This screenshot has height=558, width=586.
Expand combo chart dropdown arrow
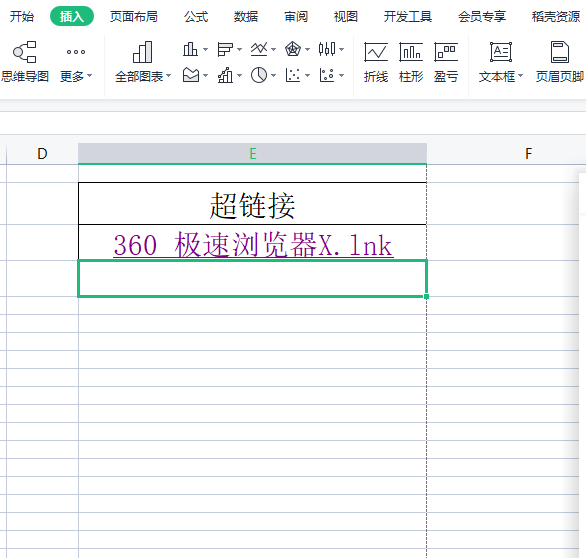(239, 75)
